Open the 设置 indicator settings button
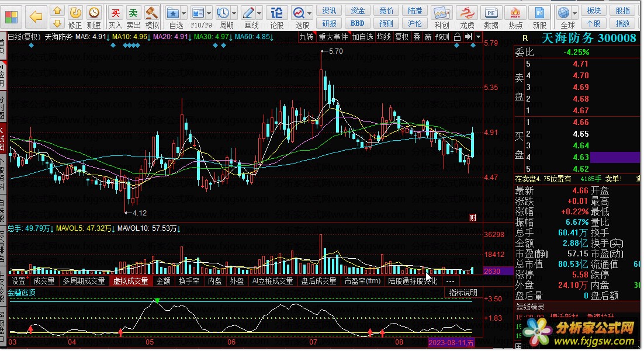Image resolution: width=644 pixels, height=351 pixels. (18, 282)
